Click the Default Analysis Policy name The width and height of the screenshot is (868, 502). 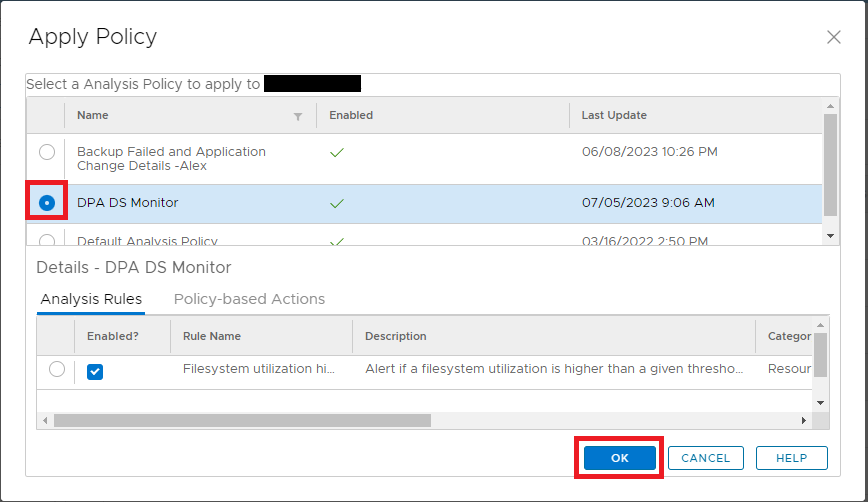(147, 241)
